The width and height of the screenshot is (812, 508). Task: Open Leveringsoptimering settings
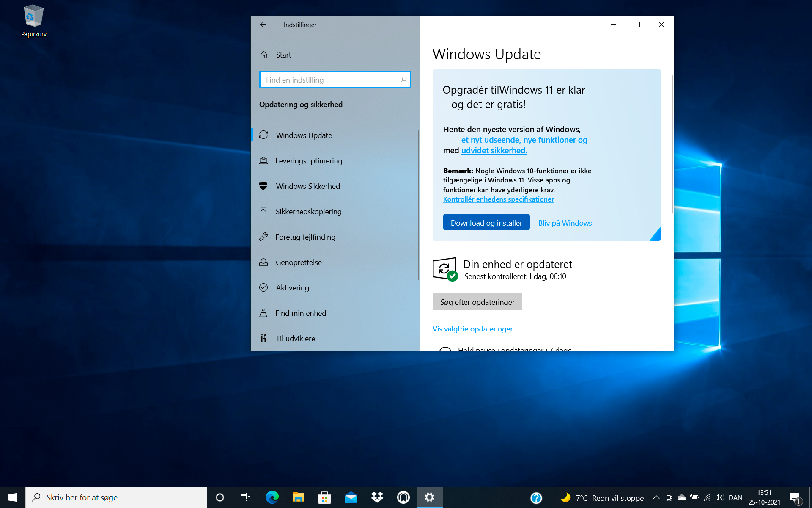335,160
